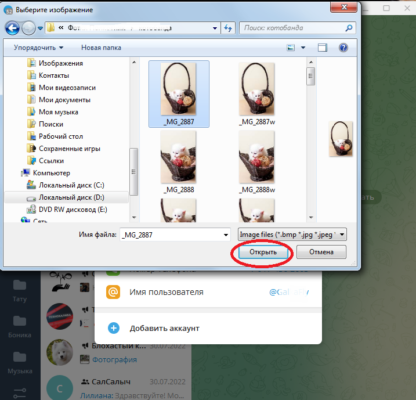This screenshot has height=400, width=416.
Task: Click the file list scrollbar thumb
Action: [x=311, y=76]
